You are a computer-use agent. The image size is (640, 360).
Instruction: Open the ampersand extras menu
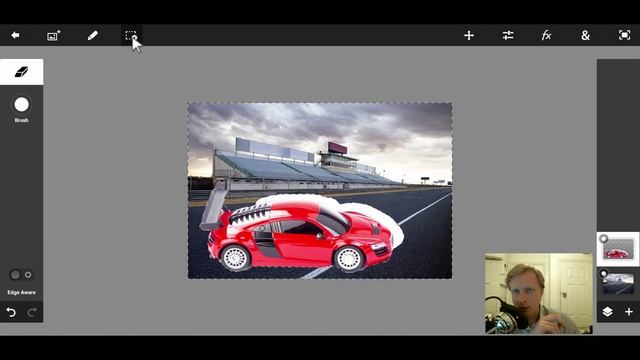(x=585, y=36)
